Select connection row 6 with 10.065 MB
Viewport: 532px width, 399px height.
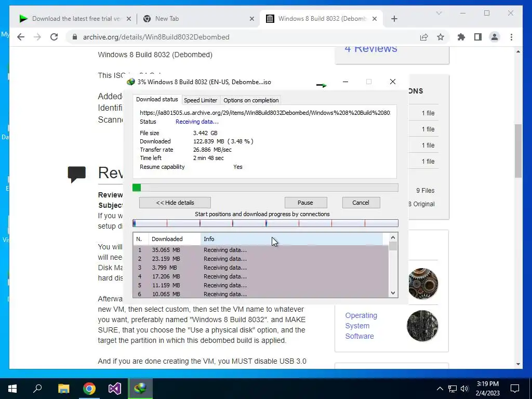261,294
